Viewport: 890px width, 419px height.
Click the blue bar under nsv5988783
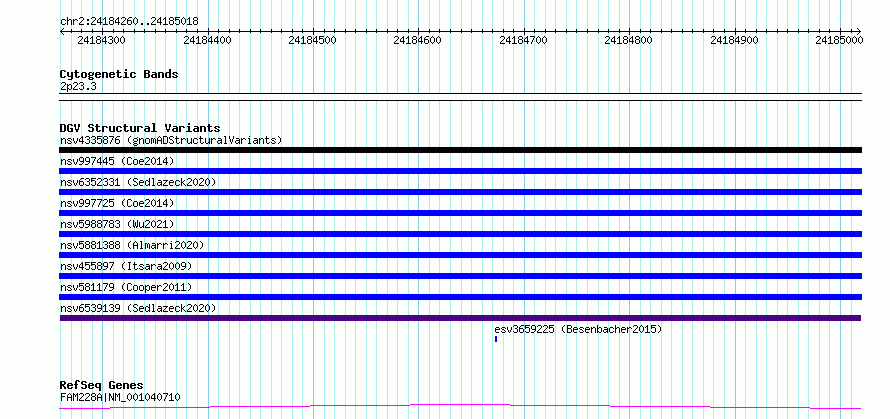(x=460, y=234)
